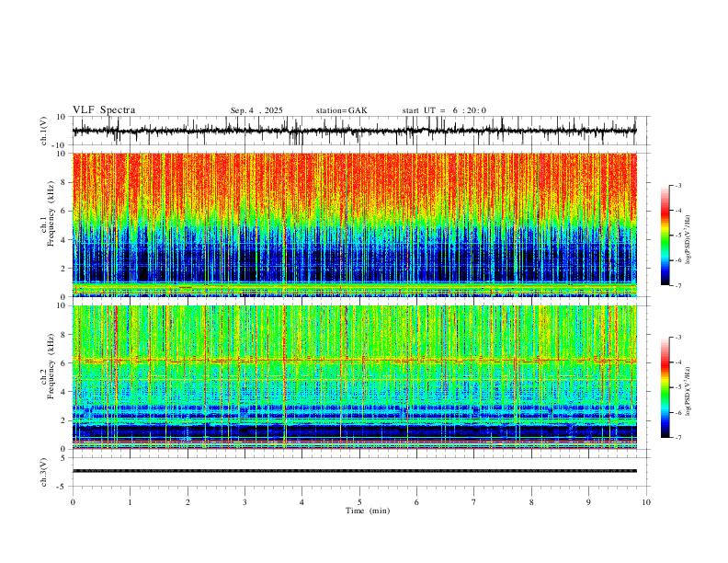Click the 'Time (min)' axis label
This screenshot has width=728, height=563.
pyautogui.click(x=368, y=511)
